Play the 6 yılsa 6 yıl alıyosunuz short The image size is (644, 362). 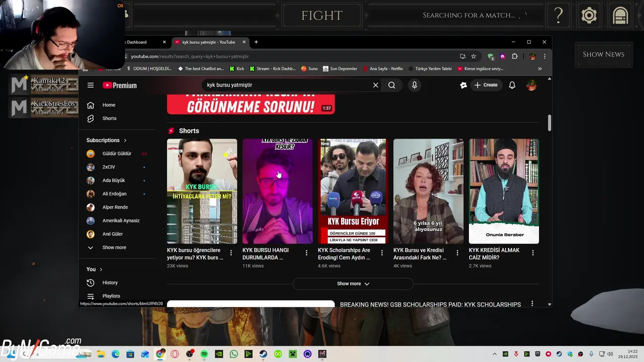(x=428, y=191)
